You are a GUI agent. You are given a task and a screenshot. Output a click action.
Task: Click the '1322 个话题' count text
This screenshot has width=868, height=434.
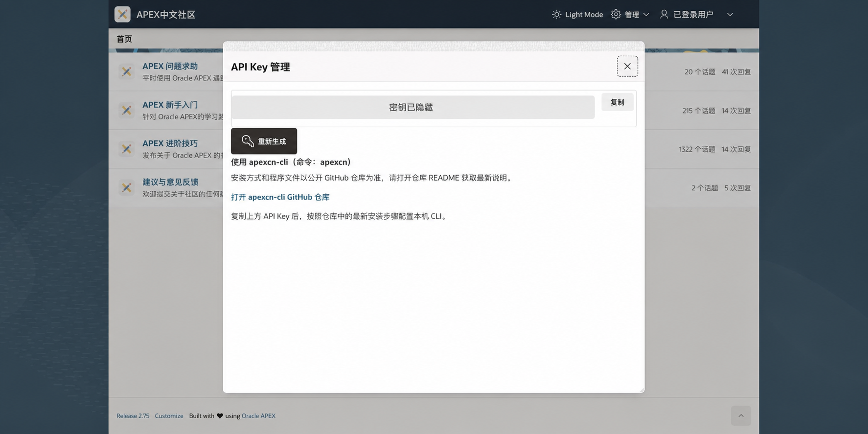click(697, 149)
